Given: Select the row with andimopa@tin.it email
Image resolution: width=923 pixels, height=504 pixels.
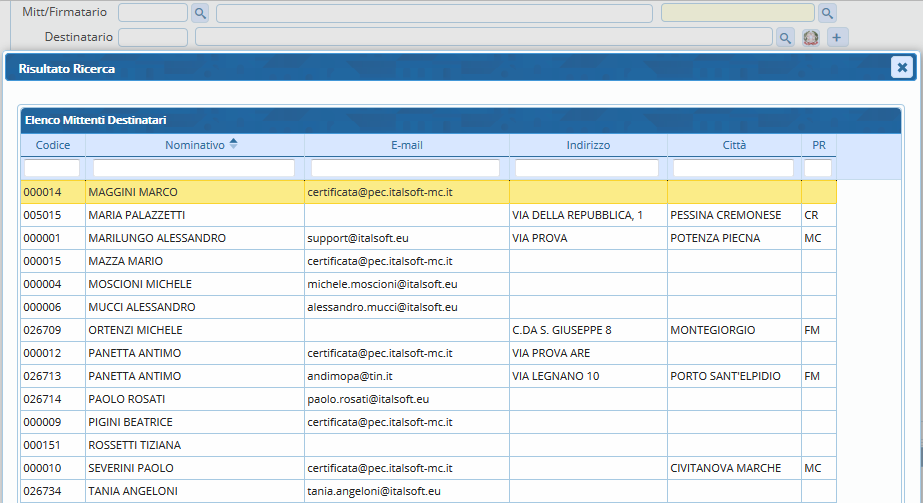Looking at the screenshot, I should coord(350,376).
